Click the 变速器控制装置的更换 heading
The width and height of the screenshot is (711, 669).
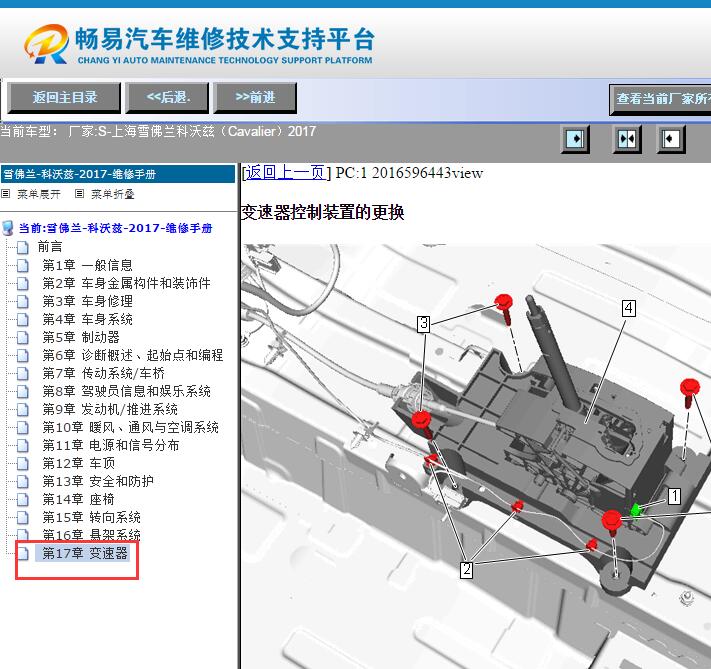click(x=322, y=212)
